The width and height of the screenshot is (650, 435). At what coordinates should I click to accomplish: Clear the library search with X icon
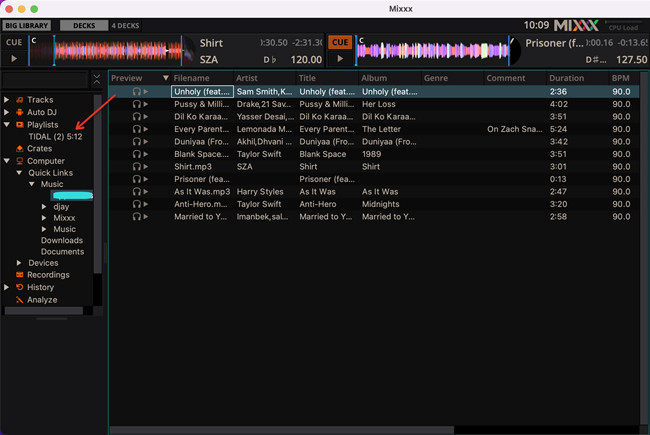coord(97,80)
